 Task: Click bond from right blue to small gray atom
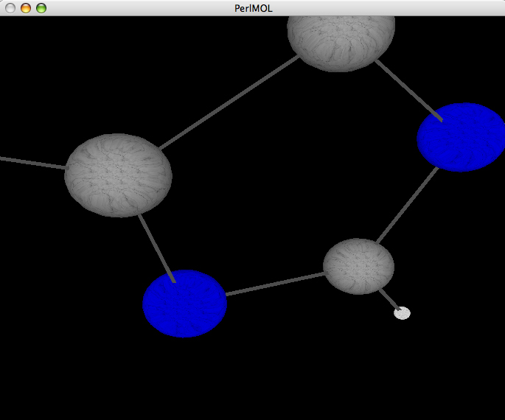coord(406,205)
